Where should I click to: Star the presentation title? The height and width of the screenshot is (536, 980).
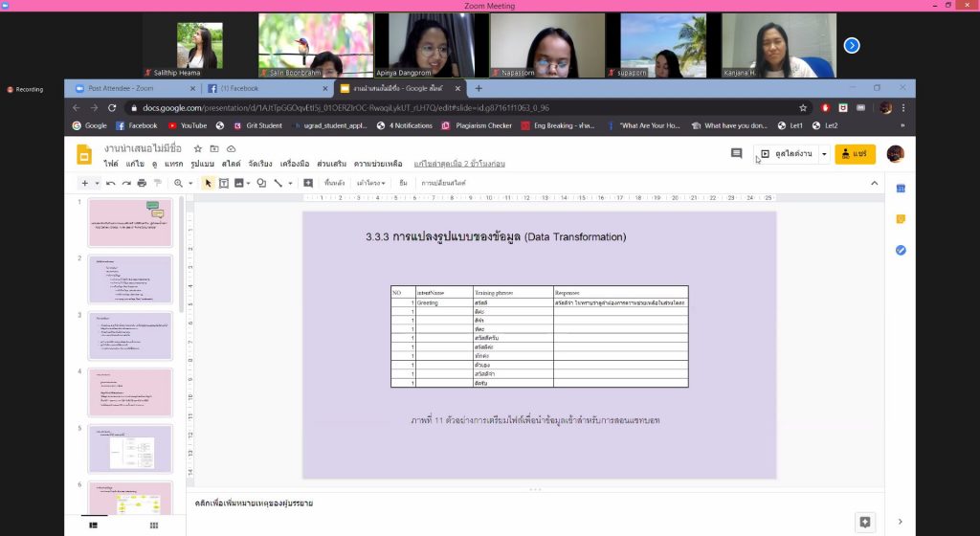(198, 149)
